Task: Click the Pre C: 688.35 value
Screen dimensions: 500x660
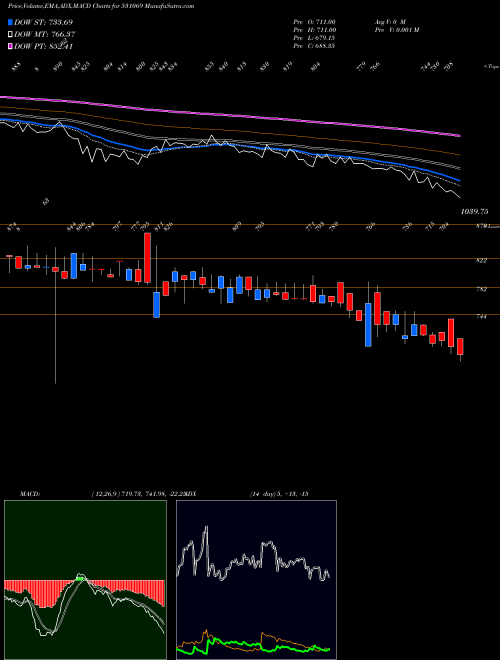Action: [314, 46]
